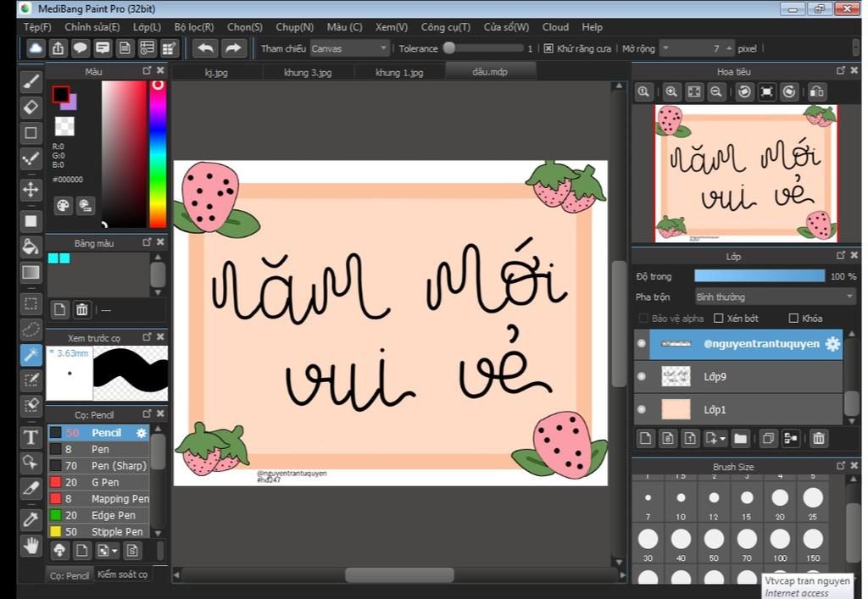Click the Undo arrow in toolbar
Screen dimensions: 868x599
click(205, 48)
